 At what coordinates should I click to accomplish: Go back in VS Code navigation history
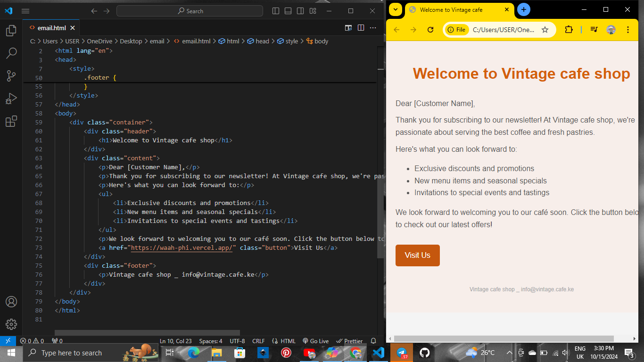tap(94, 11)
